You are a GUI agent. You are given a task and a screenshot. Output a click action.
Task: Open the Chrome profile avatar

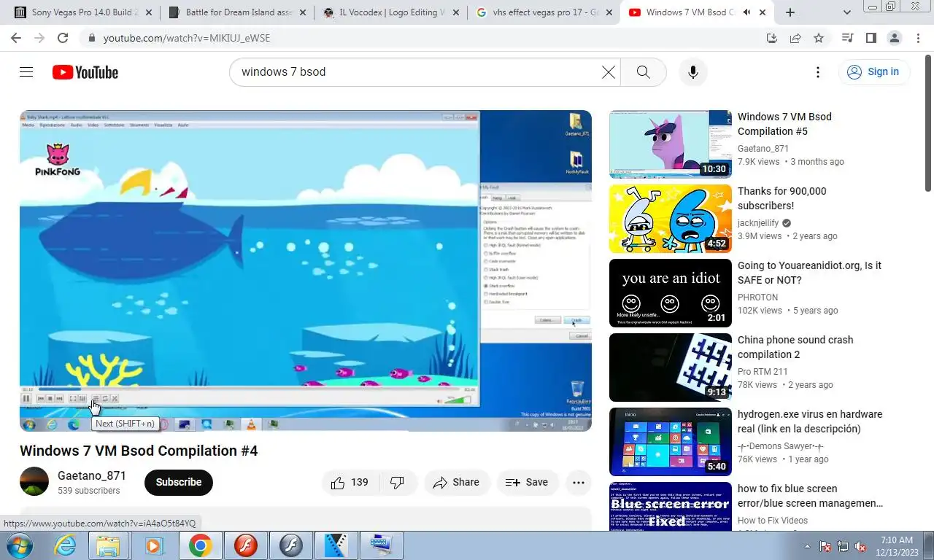click(894, 38)
